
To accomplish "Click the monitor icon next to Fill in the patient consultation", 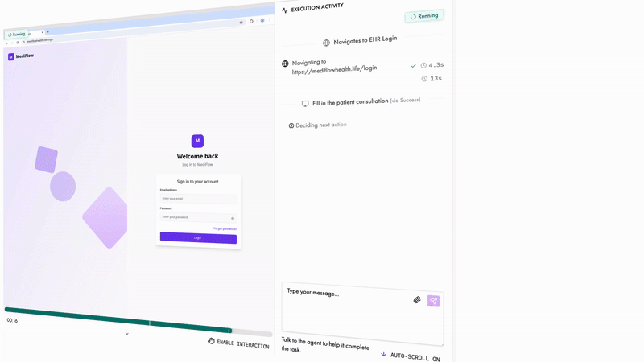I will 305,104.
